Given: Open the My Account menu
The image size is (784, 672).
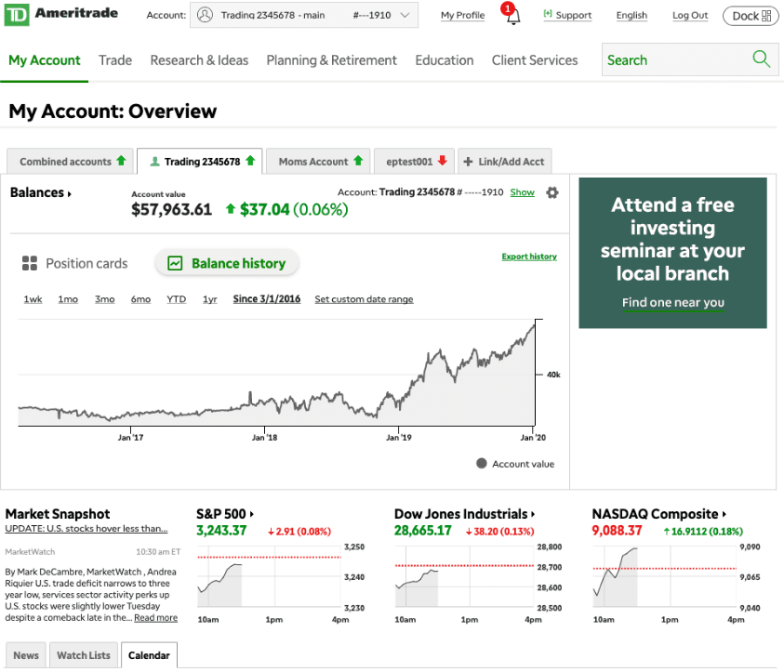Looking at the screenshot, I should pyautogui.click(x=45, y=60).
